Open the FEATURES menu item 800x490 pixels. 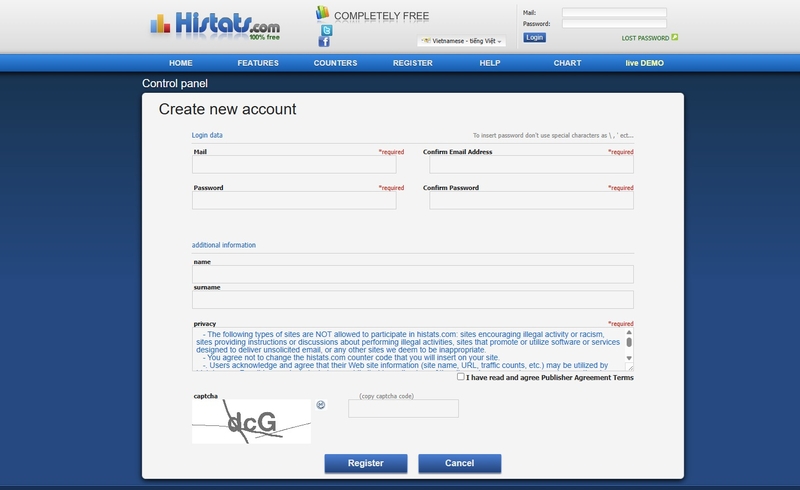(x=258, y=63)
